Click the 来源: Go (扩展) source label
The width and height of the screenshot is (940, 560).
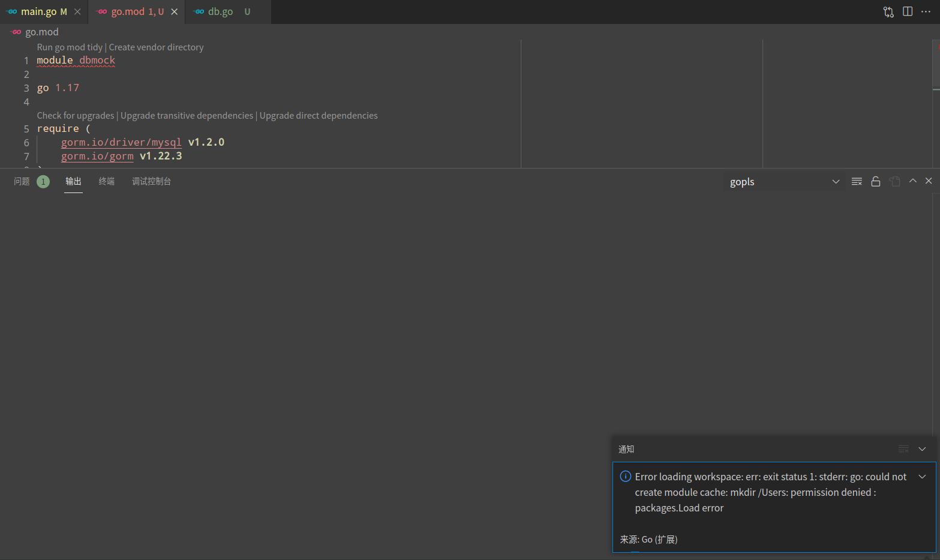(x=648, y=539)
